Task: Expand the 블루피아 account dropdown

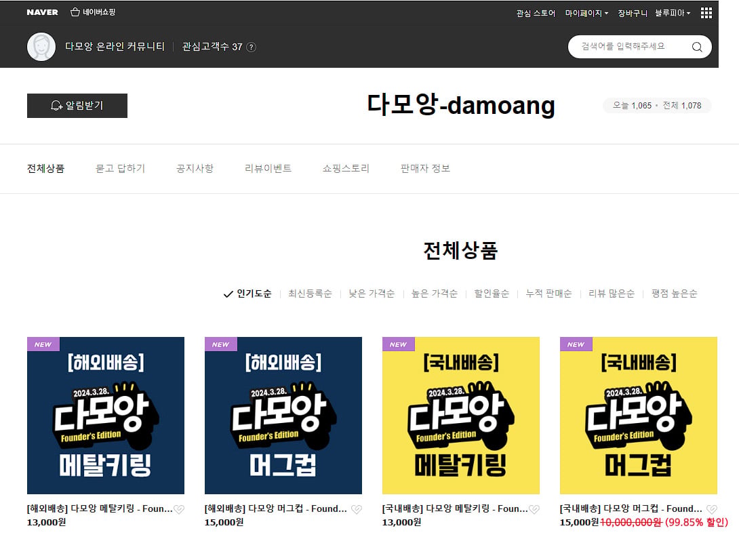Action: pyautogui.click(x=673, y=13)
